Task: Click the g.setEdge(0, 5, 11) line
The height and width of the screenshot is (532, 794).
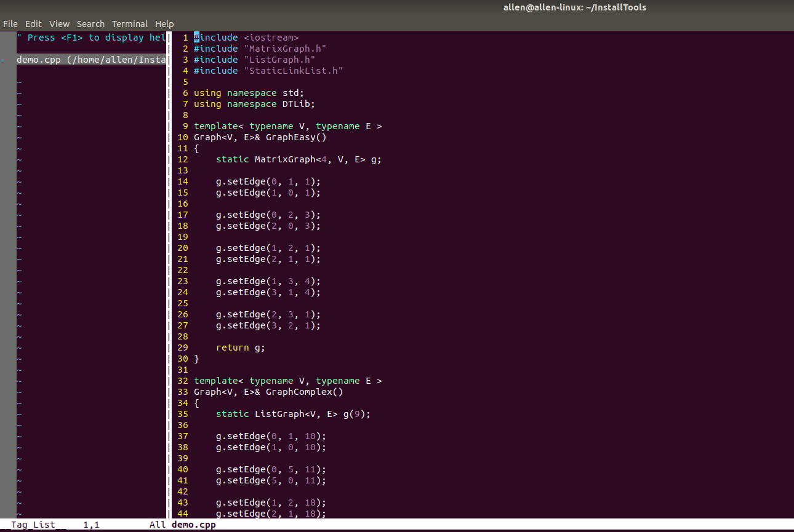Action: tap(271, 469)
